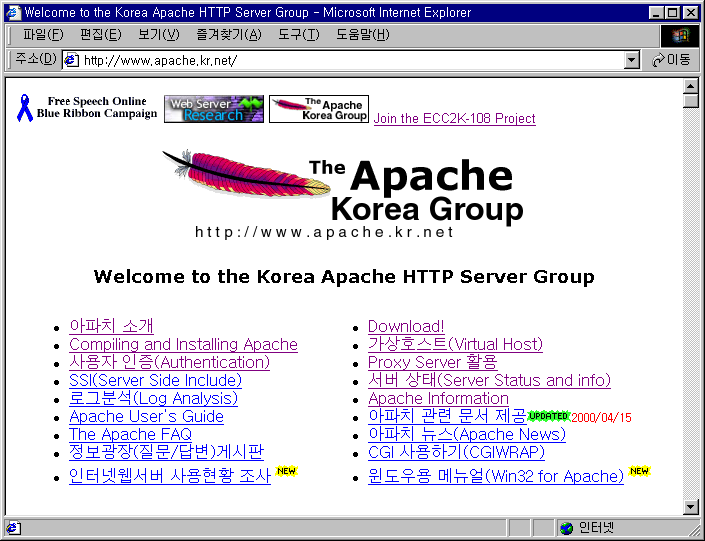Click the Windows logo throbber icon
The width and height of the screenshot is (705, 541).
pyautogui.click(x=680, y=35)
